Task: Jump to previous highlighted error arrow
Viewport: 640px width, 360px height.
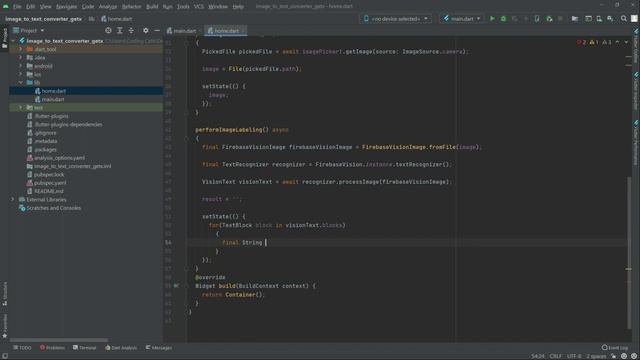Action: 618,42
